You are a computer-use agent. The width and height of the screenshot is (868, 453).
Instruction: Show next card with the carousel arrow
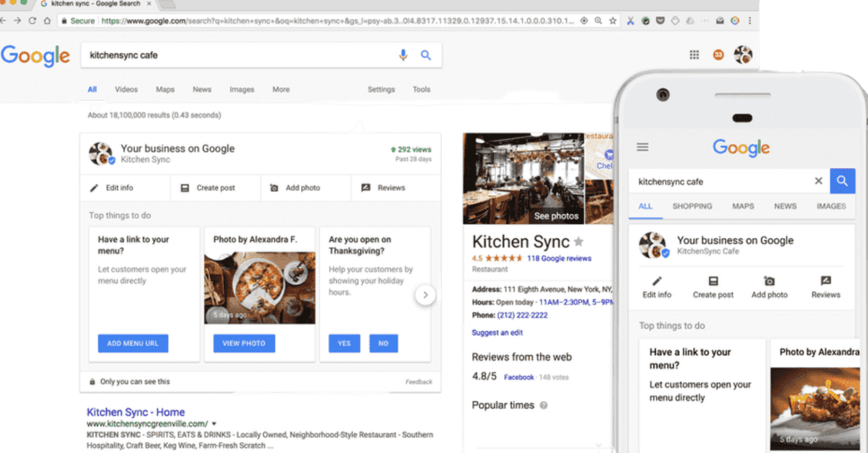pos(426,295)
